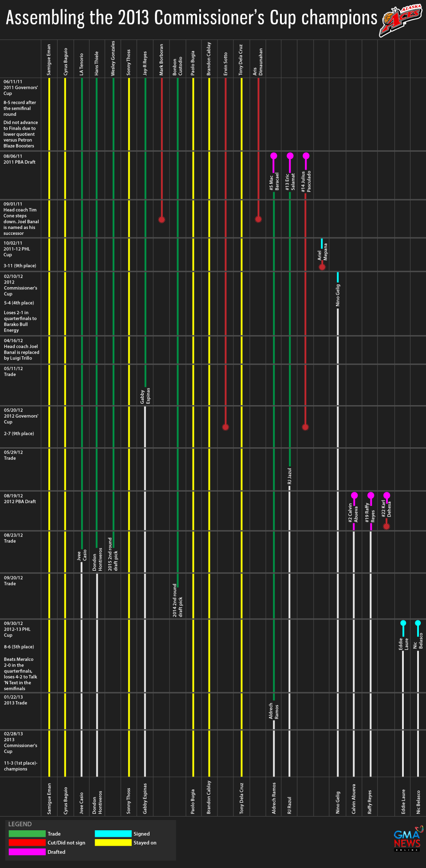Select the cyan signed marker above Nic Belasco
The height and width of the screenshot is (868, 426).
pos(418,623)
